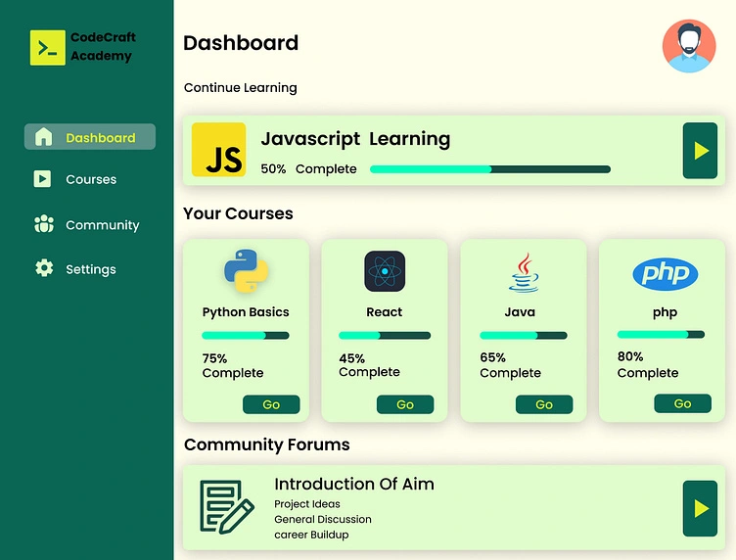Image resolution: width=736 pixels, height=560 pixels.
Task: Open the Project Ideas forum link
Action: pos(307,504)
